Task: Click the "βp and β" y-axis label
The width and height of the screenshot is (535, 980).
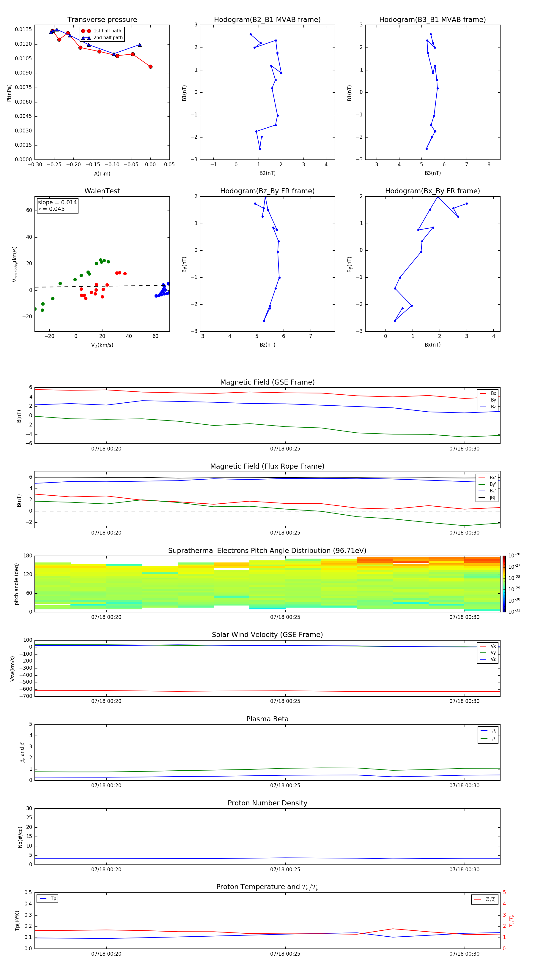Action: click(x=22, y=752)
